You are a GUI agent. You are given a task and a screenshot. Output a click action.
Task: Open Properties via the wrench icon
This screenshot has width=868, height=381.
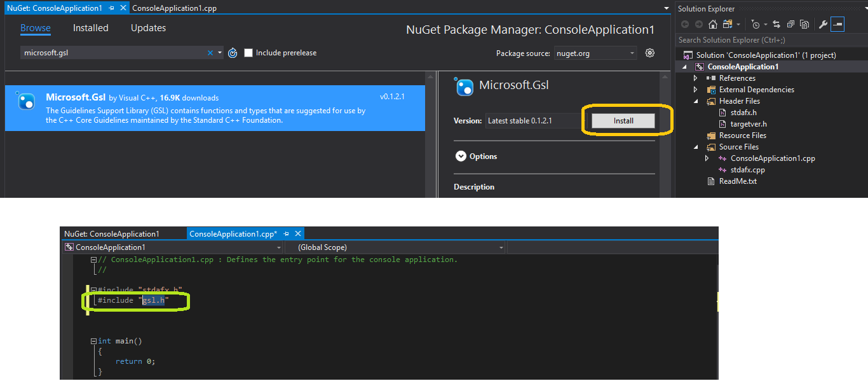point(823,24)
